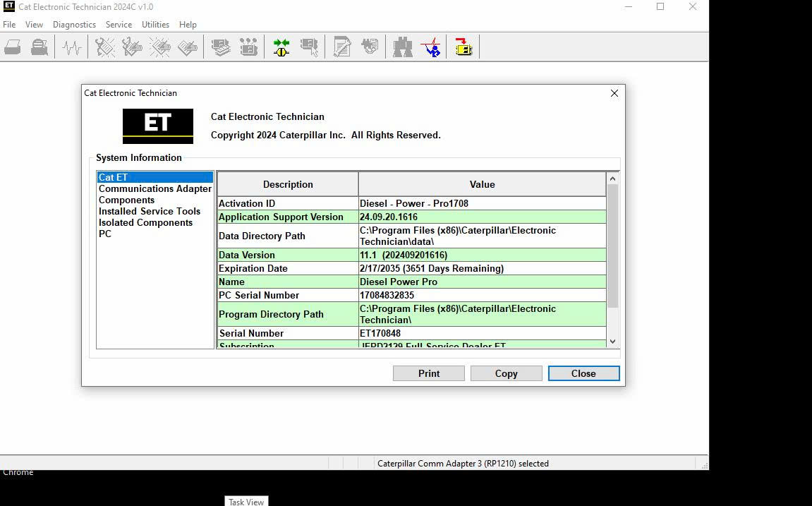This screenshot has height=506, width=812.
Task: Open the Service menu
Action: coord(119,24)
